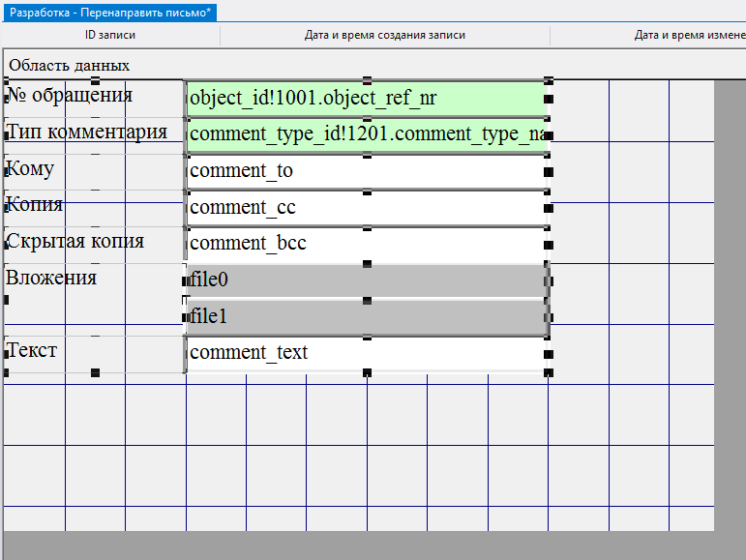Click the 'ID записи' column header

tap(110, 35)
